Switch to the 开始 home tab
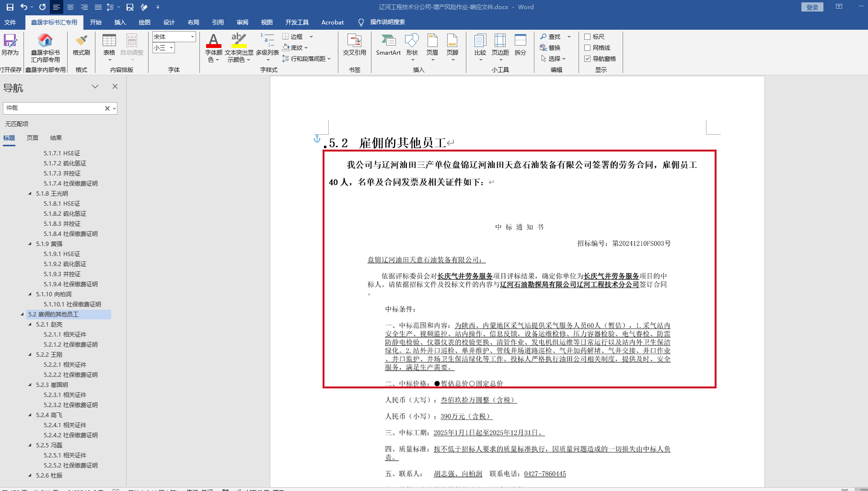 click(x=96, y=22)
